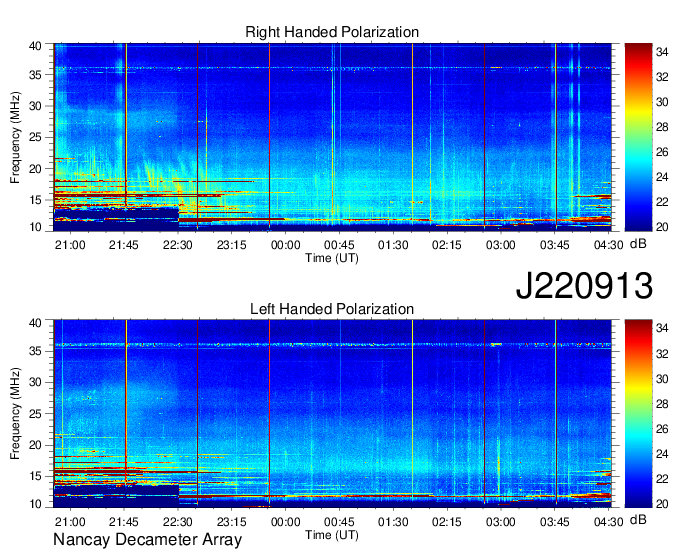The height and width of the screenshot is (552, 680).
Task: Click the '30' frequency tick of Right Handed plot
Action: [x=35, y=106]
